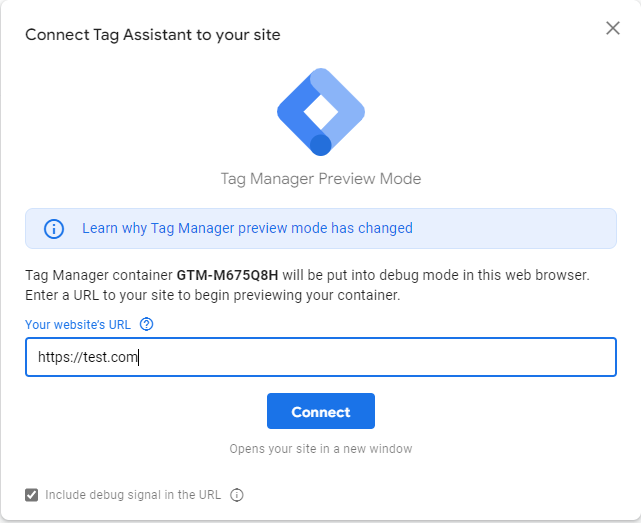Open "Learn why Tag Manager preview mode has changed"

click(247, 228)
